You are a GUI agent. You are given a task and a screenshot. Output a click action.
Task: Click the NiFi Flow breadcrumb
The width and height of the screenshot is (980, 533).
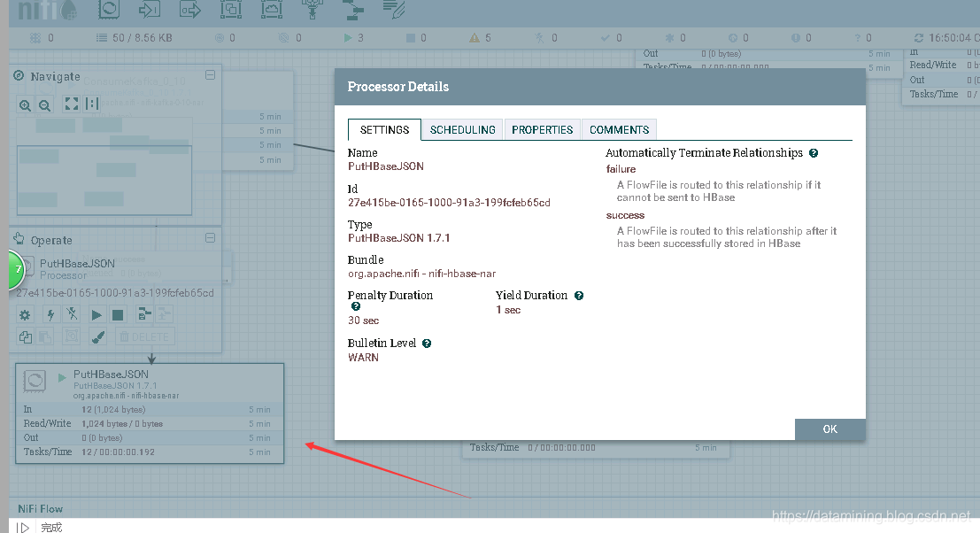pos(40,508)
